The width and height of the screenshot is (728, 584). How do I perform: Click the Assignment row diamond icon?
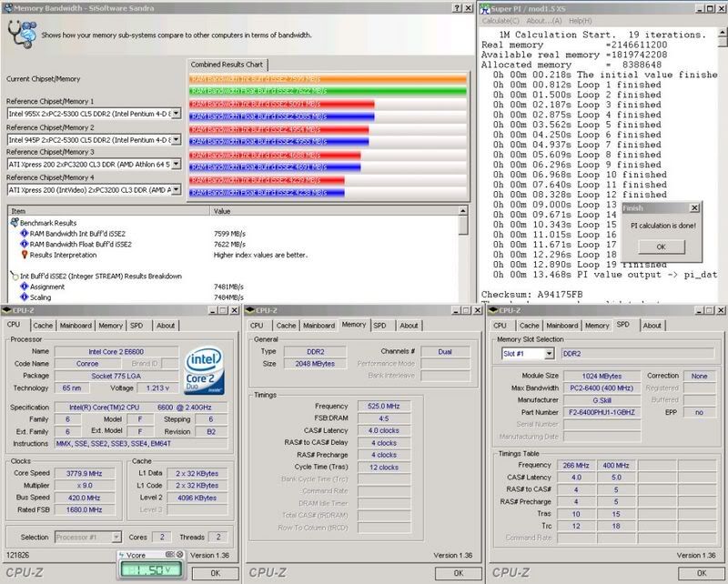click(25, 286)
